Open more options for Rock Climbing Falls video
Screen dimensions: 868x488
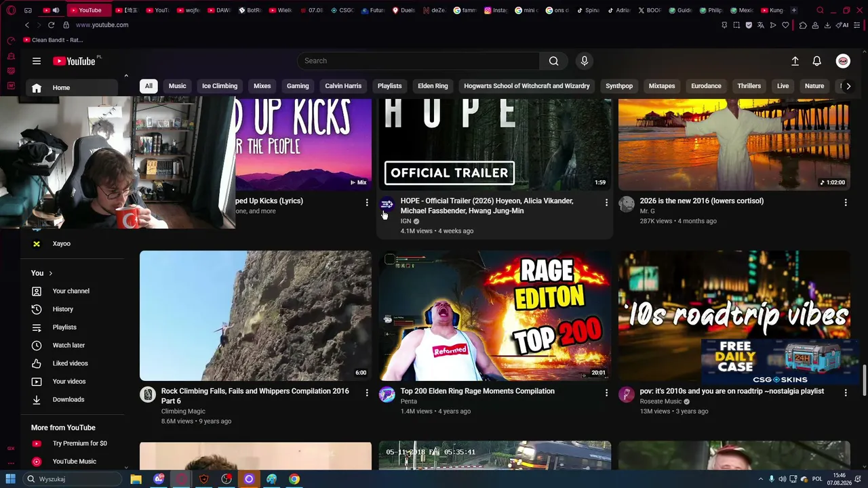[x=367, y=393]
